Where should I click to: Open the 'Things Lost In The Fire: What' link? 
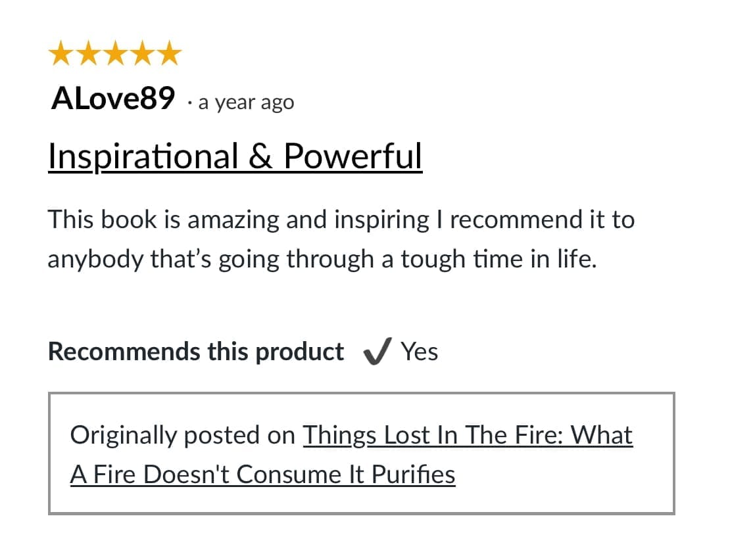[468, 435]
